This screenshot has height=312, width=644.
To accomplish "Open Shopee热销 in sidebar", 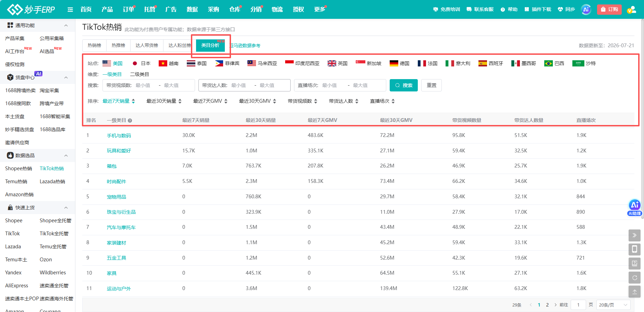I will 19,169.
